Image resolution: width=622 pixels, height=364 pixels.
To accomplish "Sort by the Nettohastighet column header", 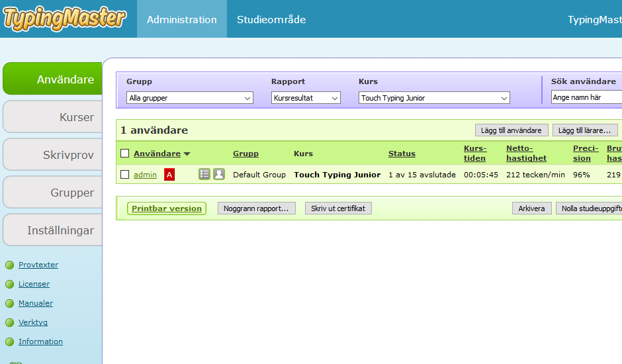I will (527, 154).
